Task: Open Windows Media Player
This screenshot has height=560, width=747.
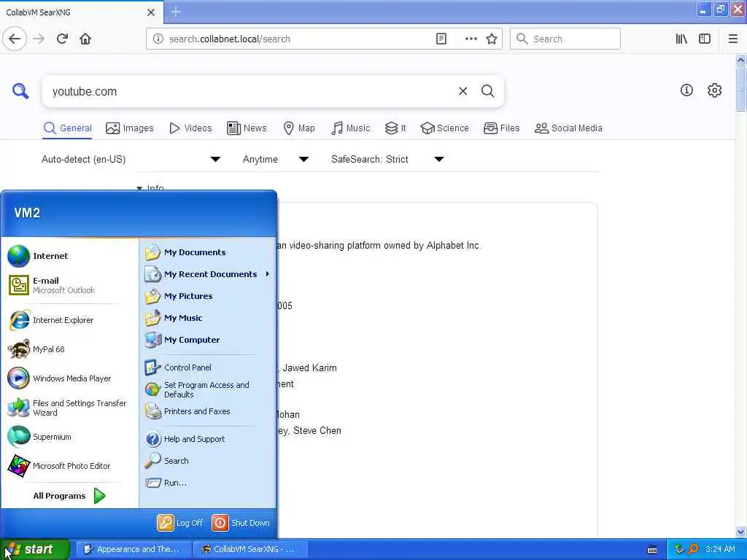Action: [68, 378]
